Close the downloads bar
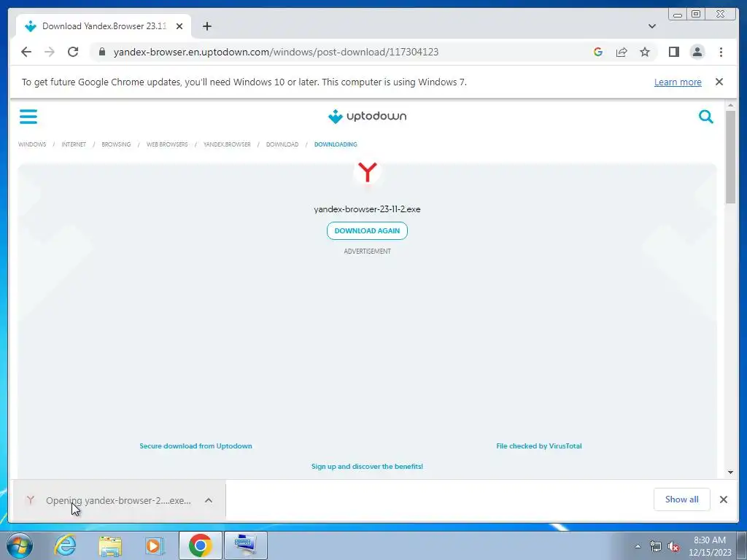 tap(723, 499)
